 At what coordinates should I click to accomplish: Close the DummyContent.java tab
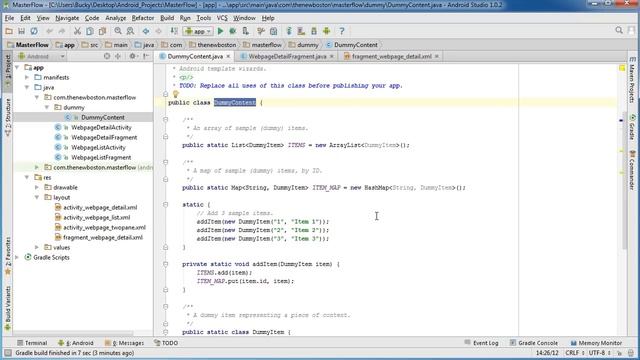tap(228, 56)
